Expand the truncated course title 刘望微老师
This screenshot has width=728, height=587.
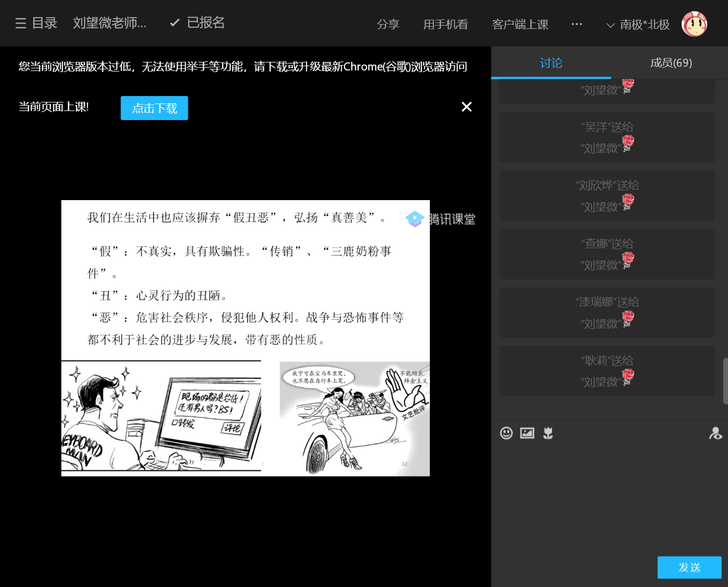tap(109, 23)
